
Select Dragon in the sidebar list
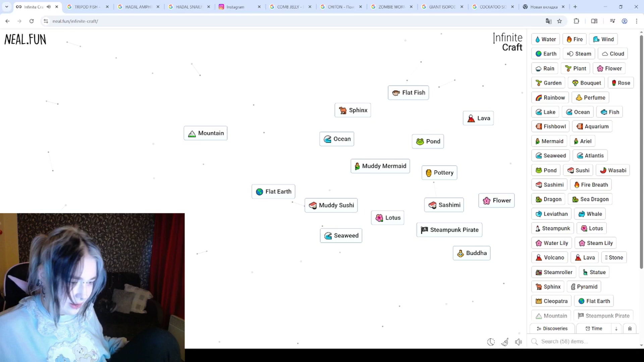click(x=548, y=199)
